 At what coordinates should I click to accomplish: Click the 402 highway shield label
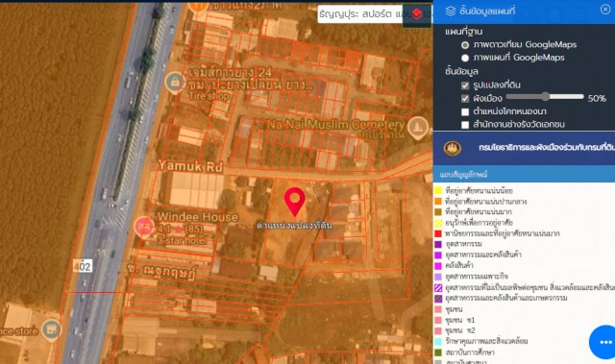click(83, 266)
